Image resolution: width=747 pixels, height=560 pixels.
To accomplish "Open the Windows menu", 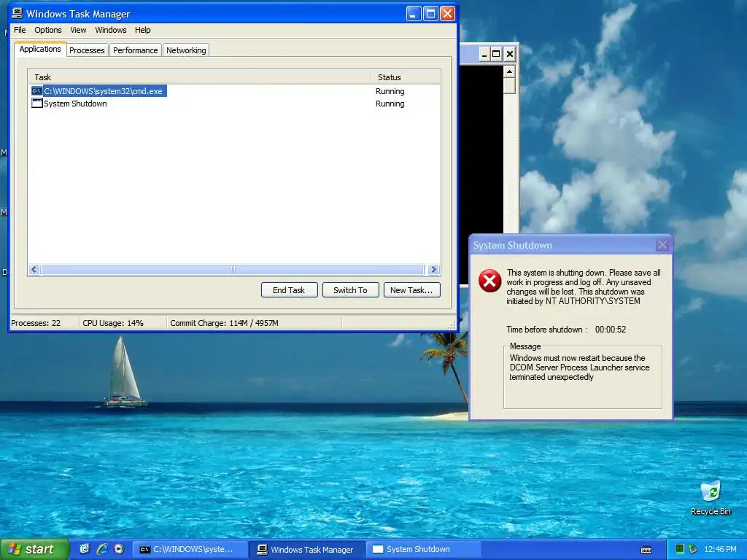I will 111,30.
